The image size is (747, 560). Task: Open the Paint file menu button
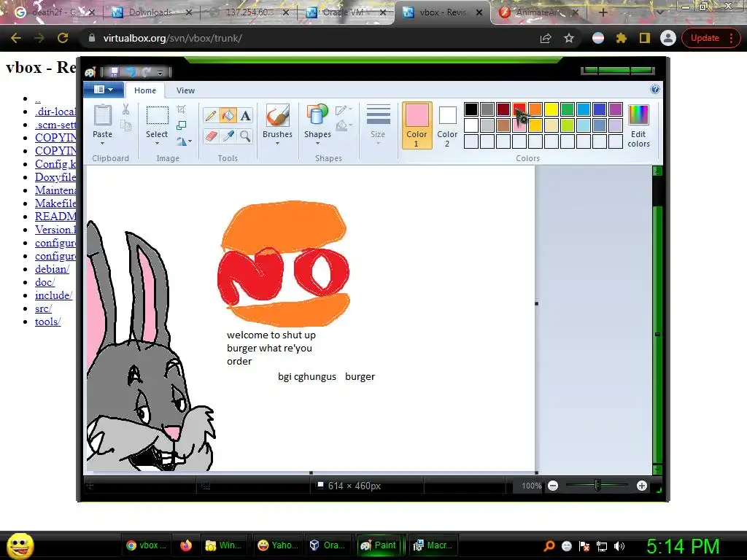coord(104,90)
